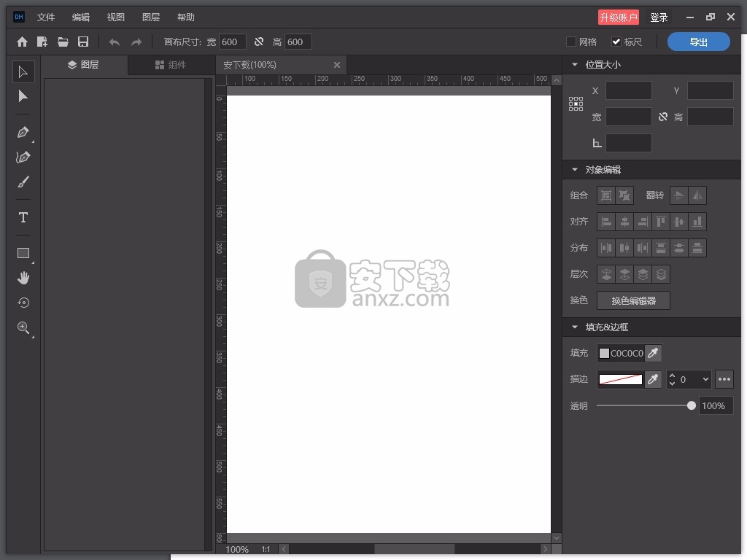Align objects to the top edge
Viewport: 747px width, 560px height.
(661, 222)
